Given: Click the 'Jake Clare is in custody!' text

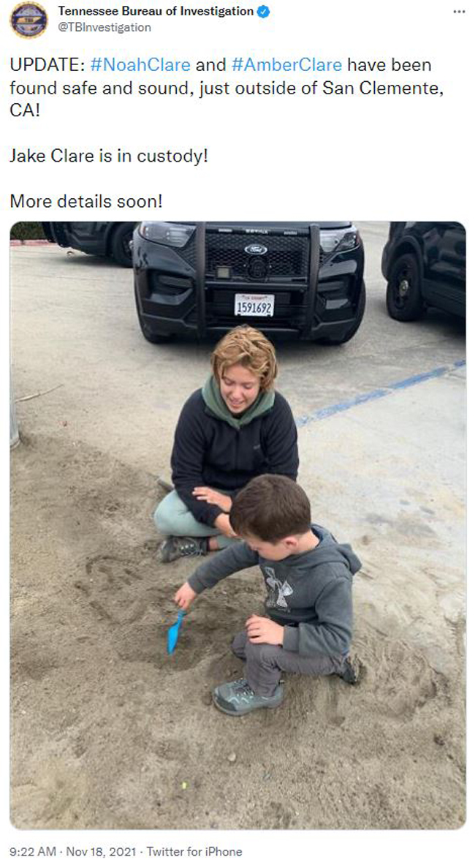Looking at the screenshot, I should pyautogui.click(x=109, y=156).
